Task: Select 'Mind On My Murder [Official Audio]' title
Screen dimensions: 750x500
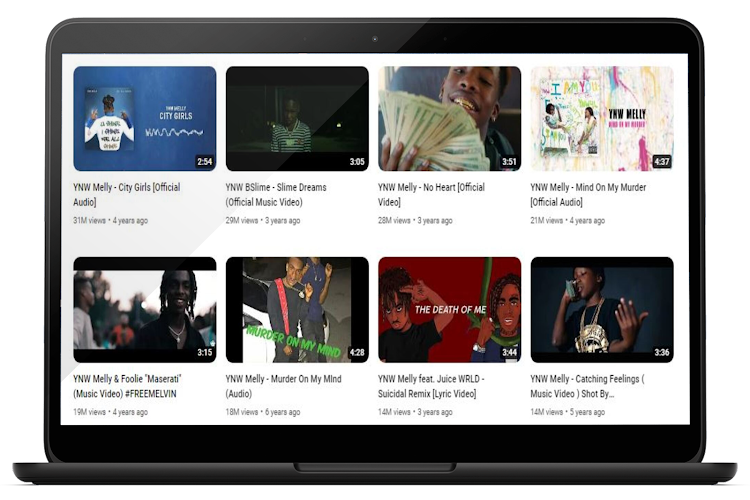Action: tap(596, 194)
